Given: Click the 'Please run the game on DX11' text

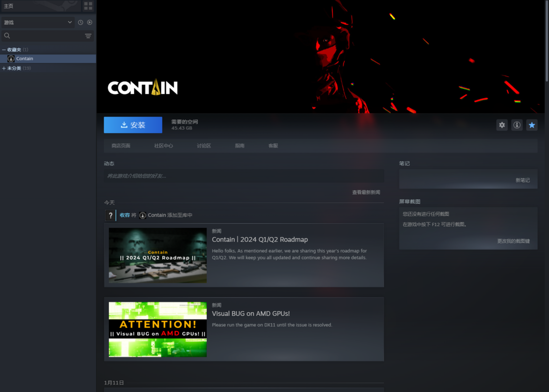Looking at the screenshot, I should (x=272, y=325).
